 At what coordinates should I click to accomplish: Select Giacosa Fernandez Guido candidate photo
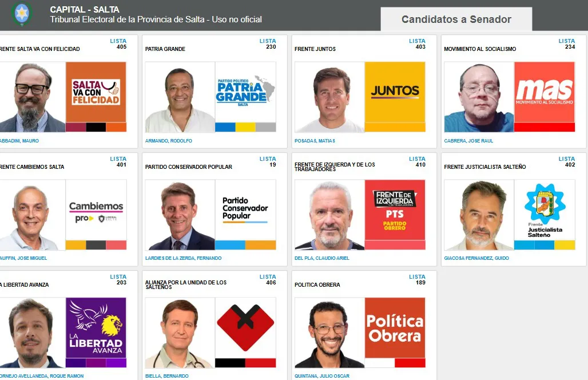479,215
